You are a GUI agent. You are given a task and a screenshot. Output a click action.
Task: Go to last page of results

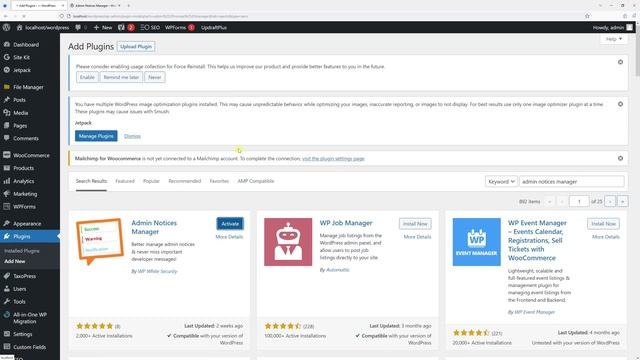pyautogui.click(x=622, y=201)
